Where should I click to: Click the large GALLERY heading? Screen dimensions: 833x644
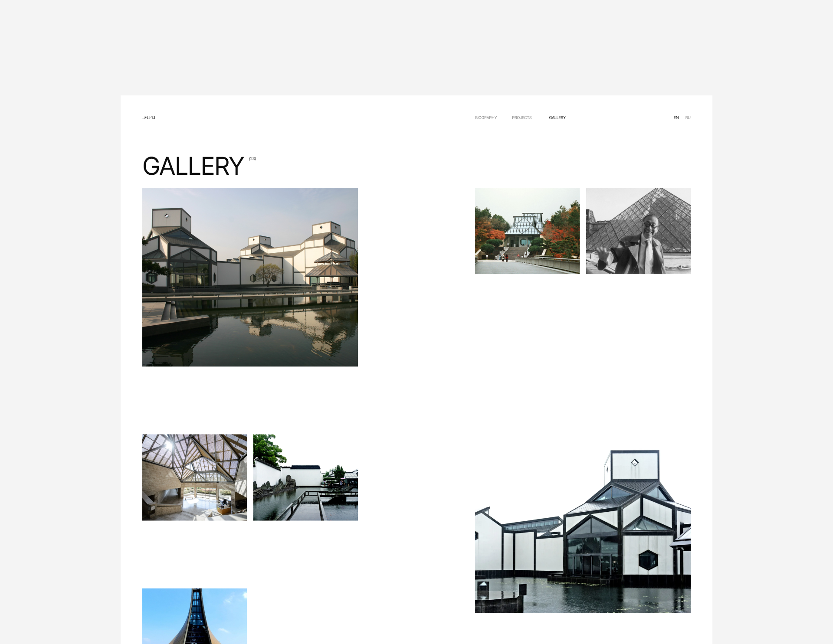click(193, 167)
